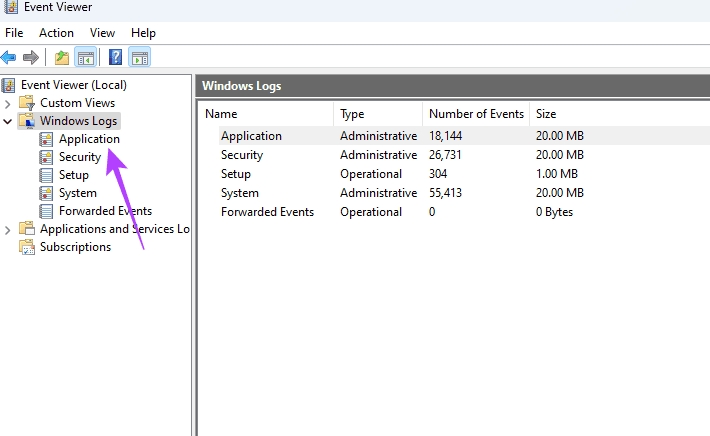Click the Forward arrow toolbar icon
The width and height of the screenshot is (710, 436).
tap(31, 57)
